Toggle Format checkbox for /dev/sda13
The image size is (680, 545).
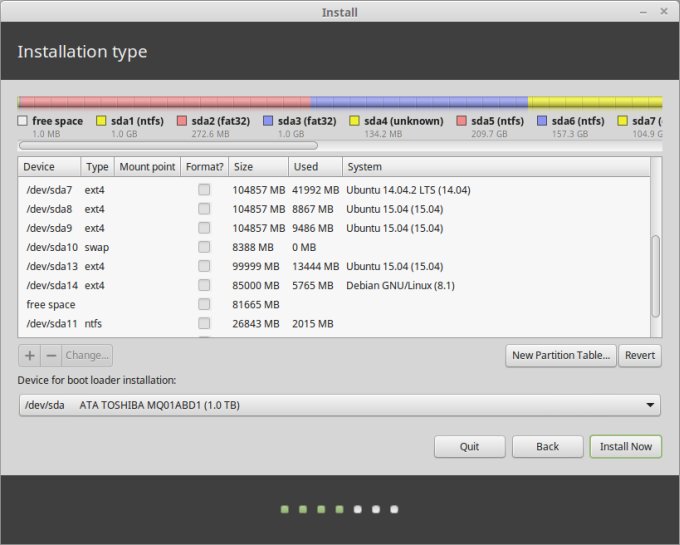click(204, 266)
